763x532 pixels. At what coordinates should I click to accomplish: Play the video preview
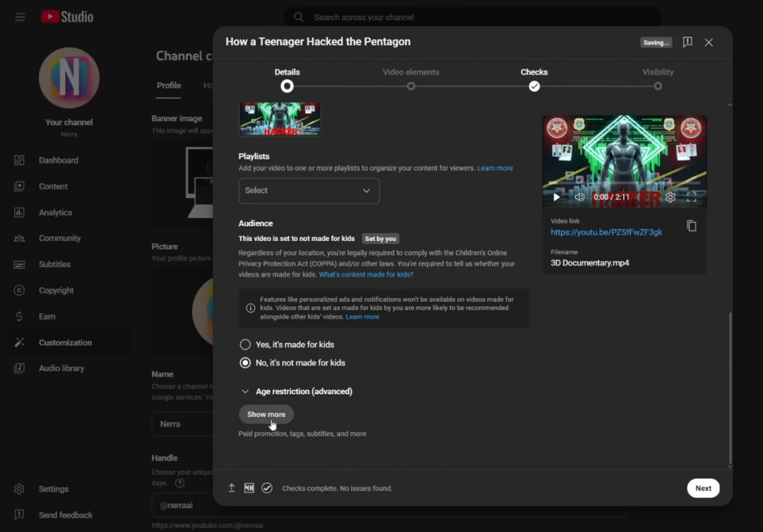tap(556, 197)
